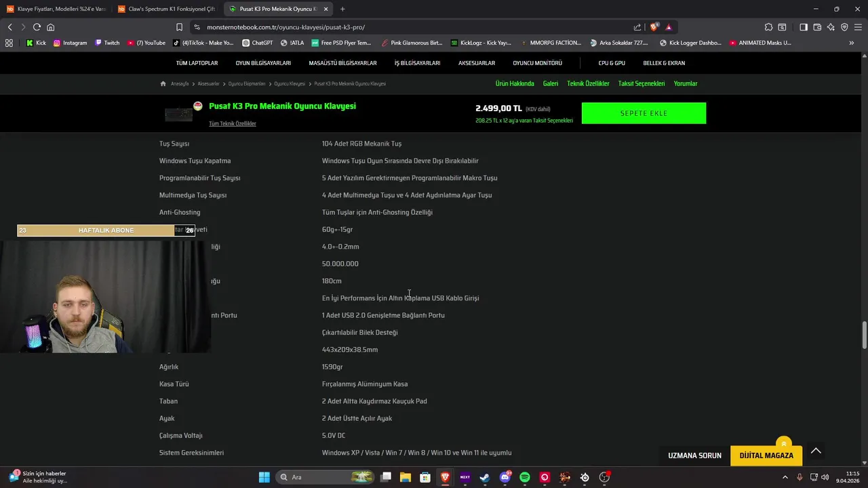
Task: Open the ChatGPT bookmark
Action: tap(257, 43)
